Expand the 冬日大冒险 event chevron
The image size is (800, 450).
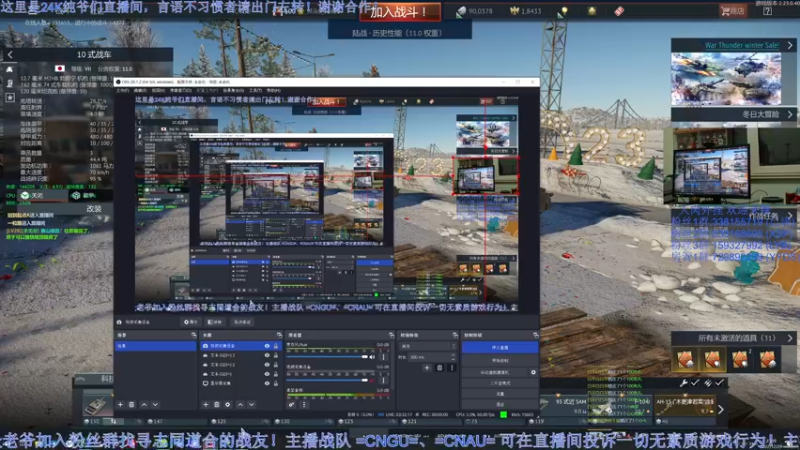790,114
